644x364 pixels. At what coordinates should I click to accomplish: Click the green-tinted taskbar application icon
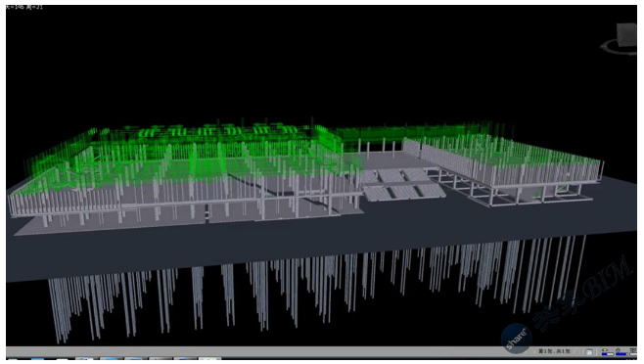(209, 359)
